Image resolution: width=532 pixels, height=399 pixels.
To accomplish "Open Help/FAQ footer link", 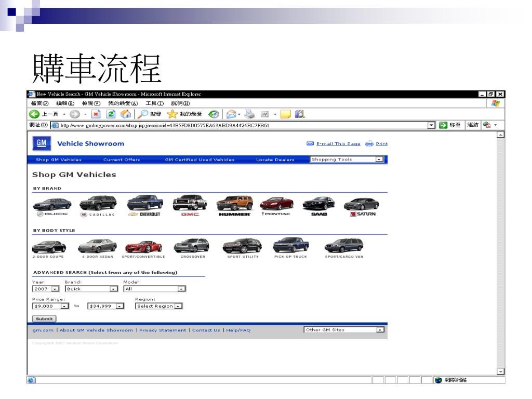I will [x=238, y=330].
